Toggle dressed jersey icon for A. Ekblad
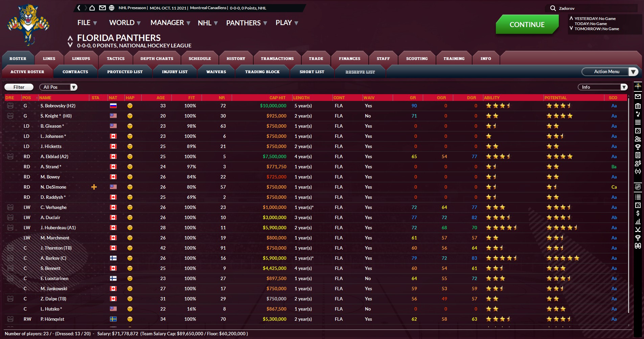 (x=10, y=156)
